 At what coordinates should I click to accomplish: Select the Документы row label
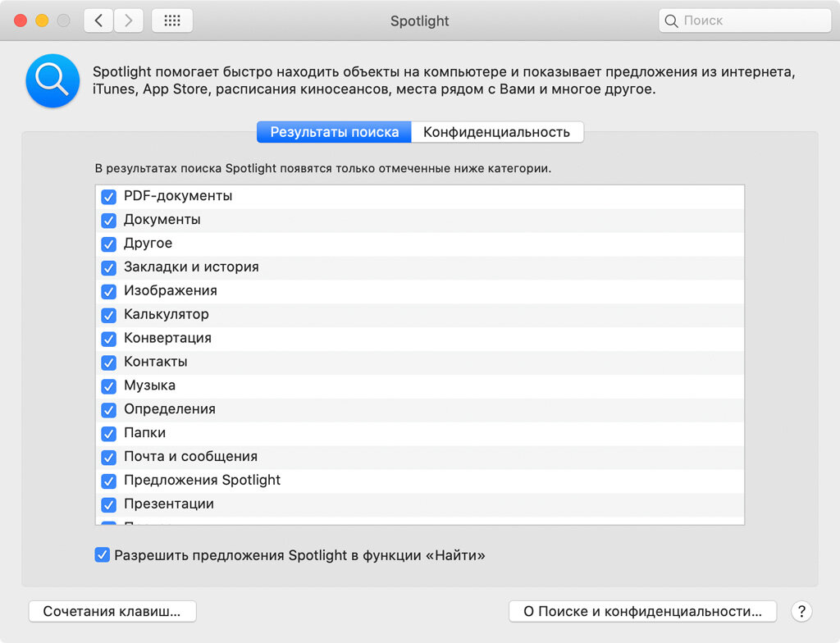tap(162, 220)
